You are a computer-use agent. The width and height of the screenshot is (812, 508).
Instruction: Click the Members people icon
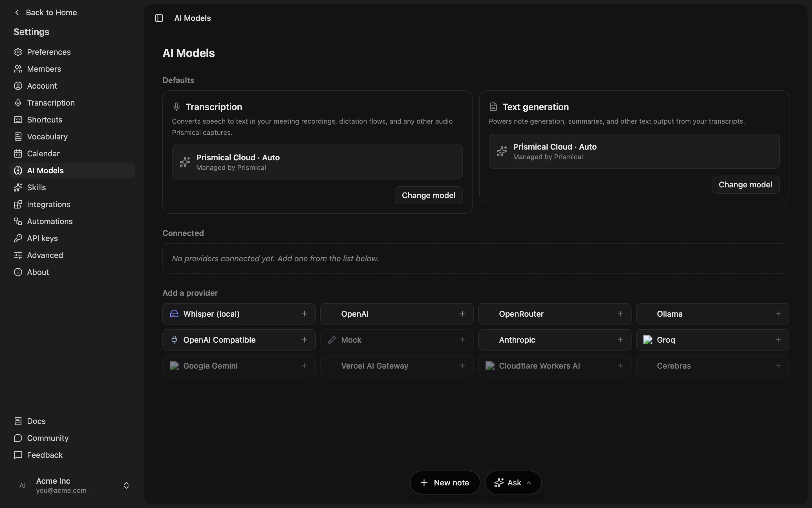[18, 69]
